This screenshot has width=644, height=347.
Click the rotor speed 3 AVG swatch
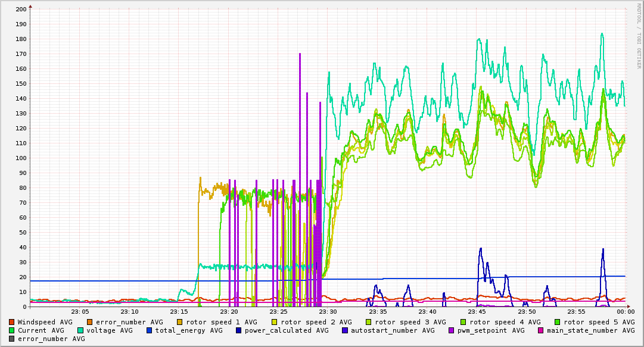click(x=368, y=323)
